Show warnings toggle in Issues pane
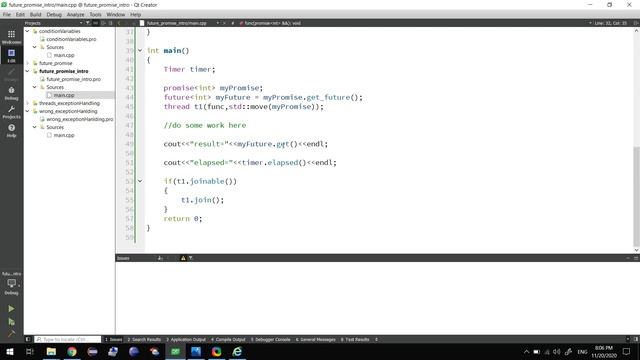This screenshot has height=360, width=640. click(183, 258)
